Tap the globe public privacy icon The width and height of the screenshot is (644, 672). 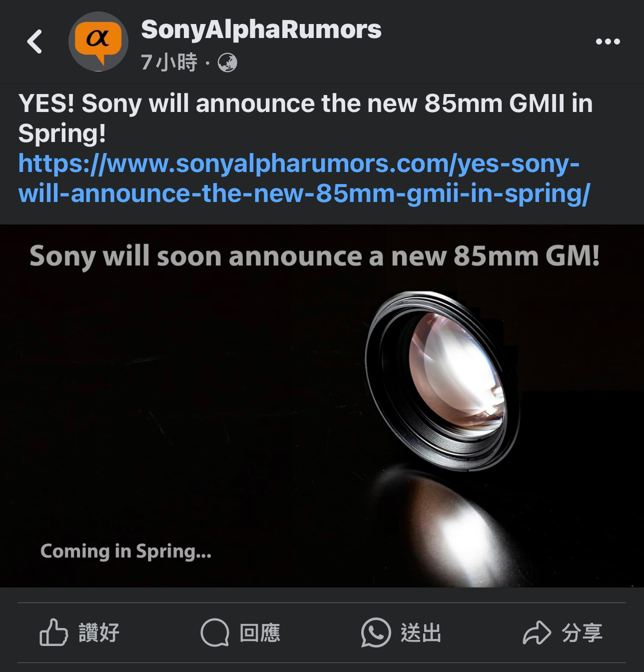(x=227, y=62)
